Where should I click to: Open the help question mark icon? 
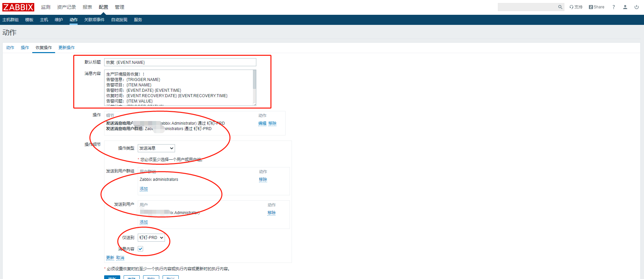(614, 7)
